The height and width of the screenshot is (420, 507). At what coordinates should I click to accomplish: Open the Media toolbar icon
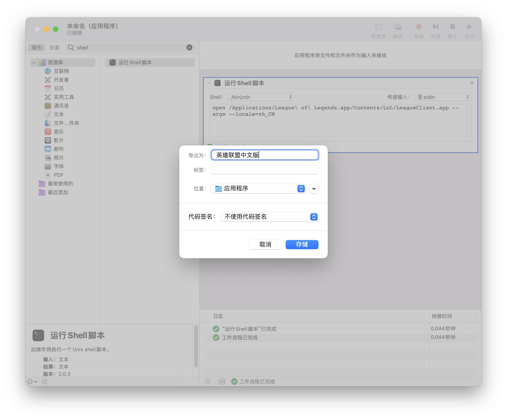pyautogui.click(x=397, y=27)
